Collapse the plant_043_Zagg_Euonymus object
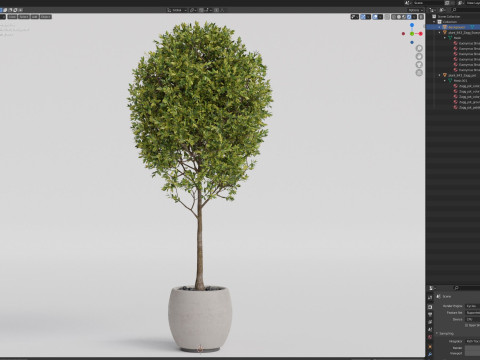 [439, 32]
